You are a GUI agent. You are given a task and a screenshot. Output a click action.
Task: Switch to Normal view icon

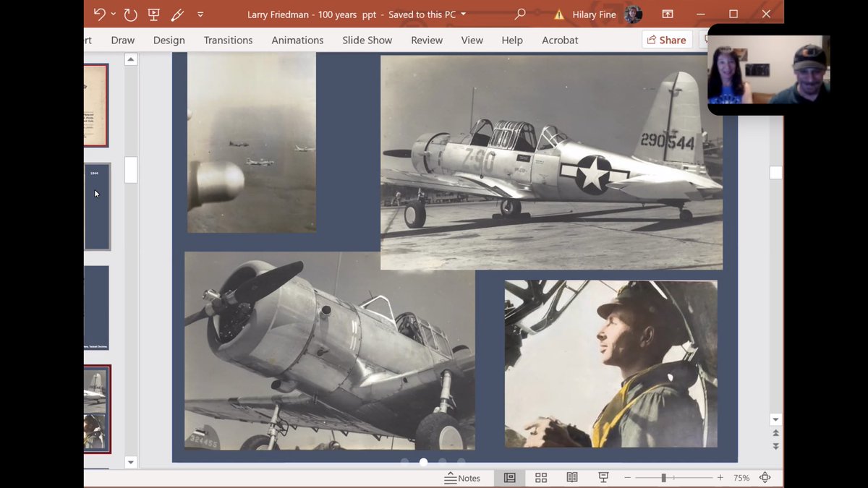509,478
